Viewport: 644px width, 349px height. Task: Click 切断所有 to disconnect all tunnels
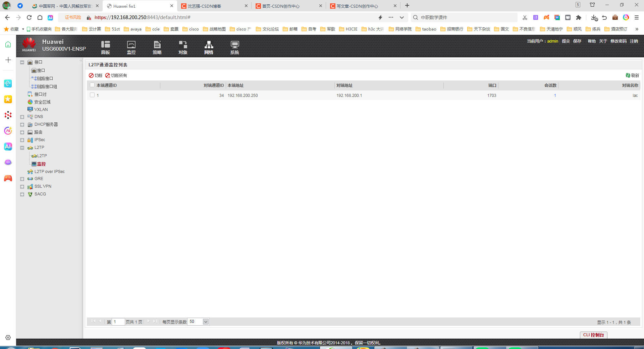tap(116, 75)
